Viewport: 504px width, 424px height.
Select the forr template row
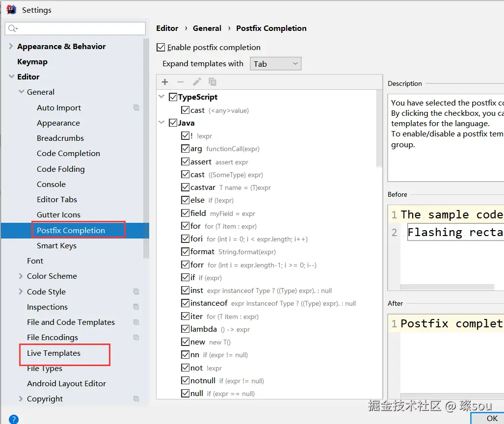tap(249, 265)
